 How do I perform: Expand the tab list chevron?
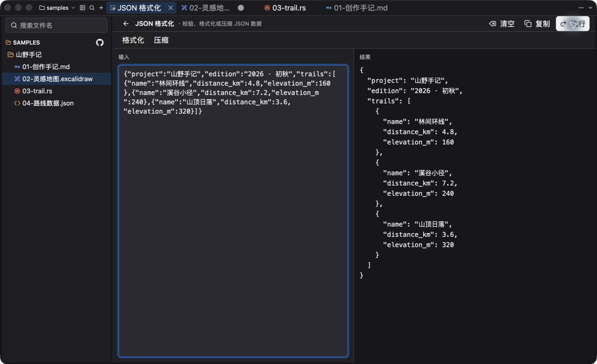[590, 8]
